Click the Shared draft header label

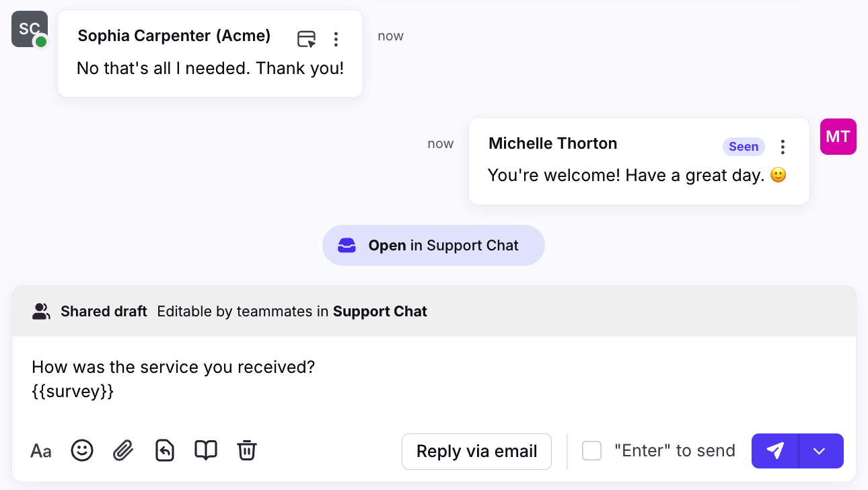click(x=104, y=312)
